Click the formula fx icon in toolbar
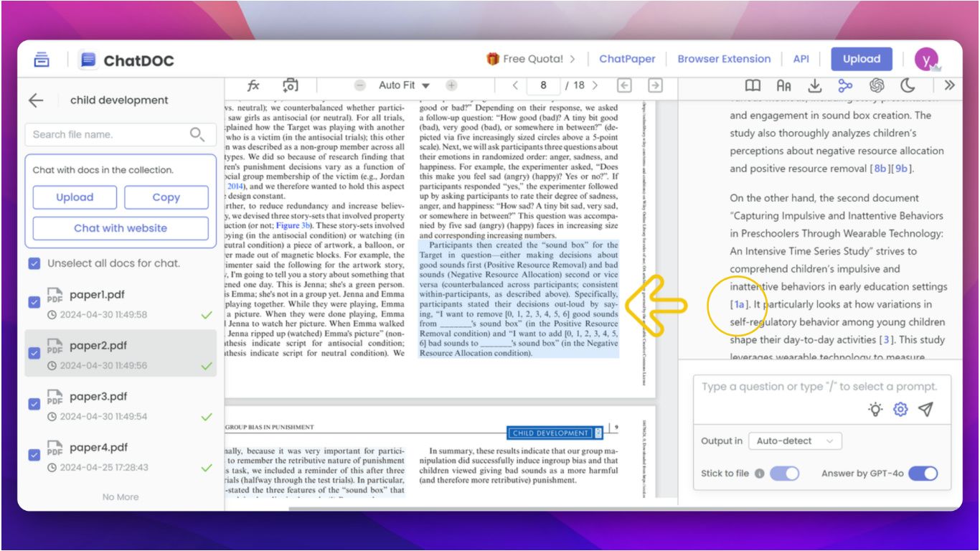The height and width of the screenshot is (551, 980). (x=253, y=85)
